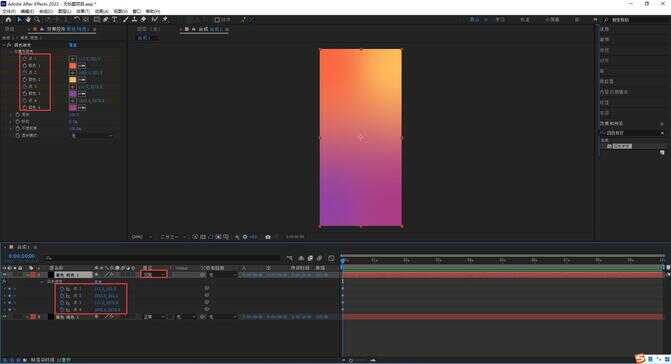Select the Type text tool
The width and height of the screenshot is (671, 364).
(x=115, y=20)
